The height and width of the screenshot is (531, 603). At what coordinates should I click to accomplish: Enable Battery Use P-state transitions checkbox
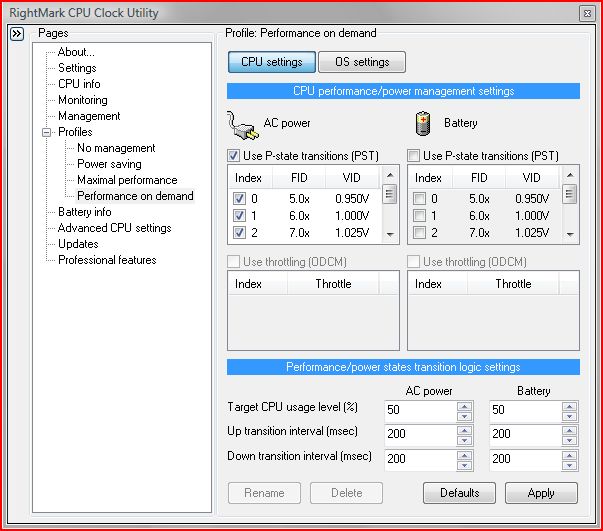click(x=413, y=156)
